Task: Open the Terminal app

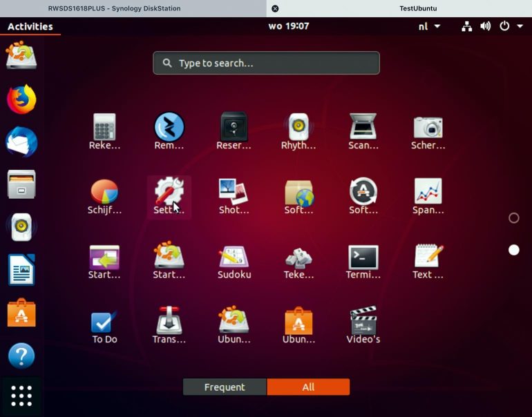Action: coord(363,260)
